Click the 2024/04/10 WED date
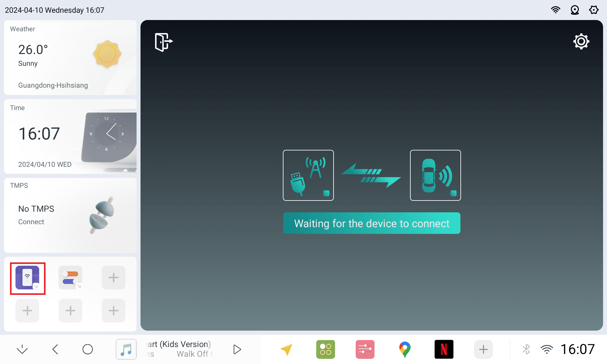 tap(45, 164)
